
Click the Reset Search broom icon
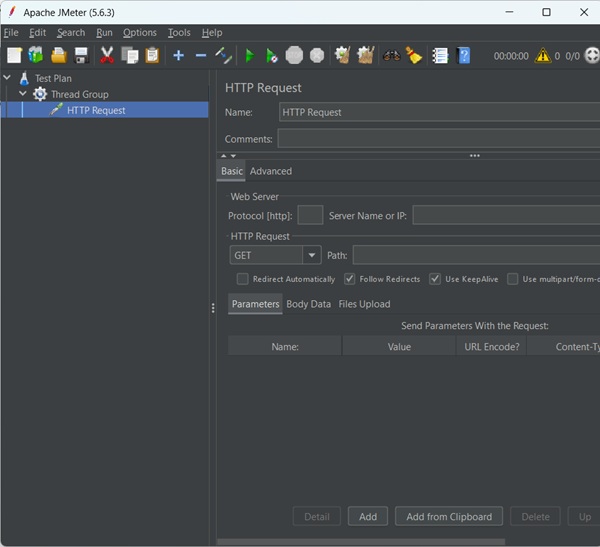coord(414,56)
